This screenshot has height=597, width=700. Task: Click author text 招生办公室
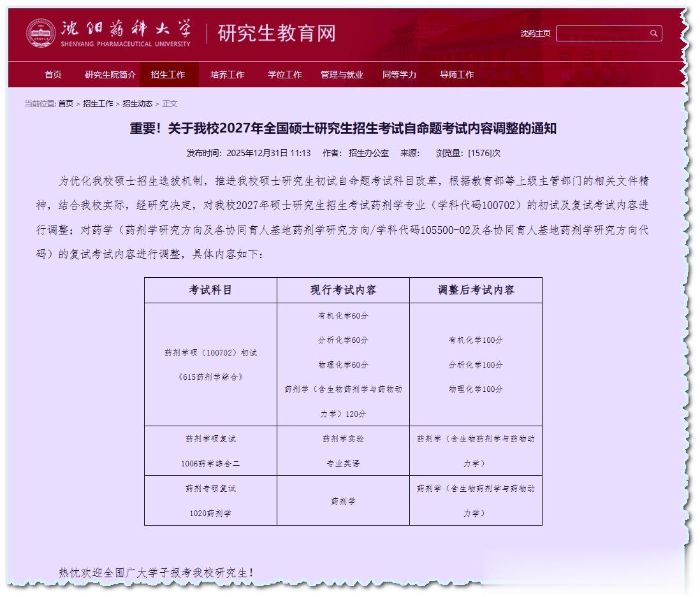point(368,153)
